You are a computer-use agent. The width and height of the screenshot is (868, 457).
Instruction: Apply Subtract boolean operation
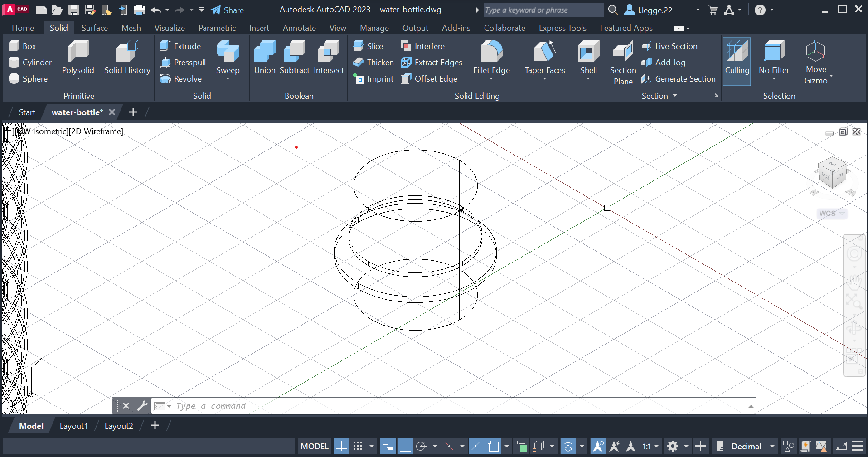295,58
